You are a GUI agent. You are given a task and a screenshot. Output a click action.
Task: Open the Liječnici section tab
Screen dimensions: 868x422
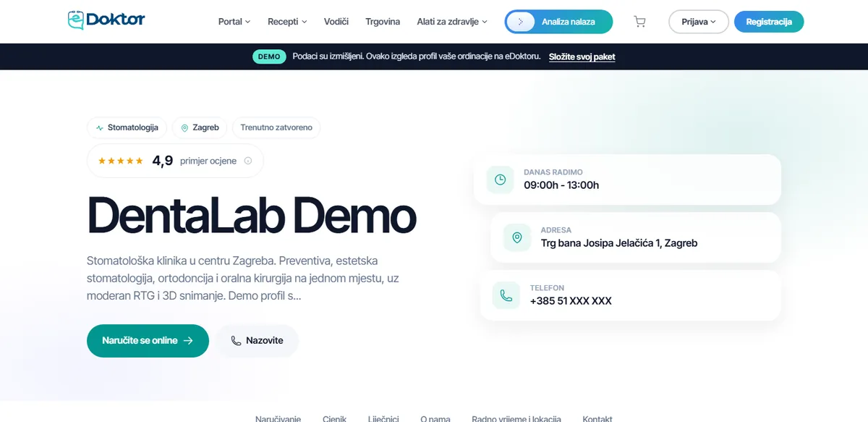pyautogui.click(x=383, y=418)
